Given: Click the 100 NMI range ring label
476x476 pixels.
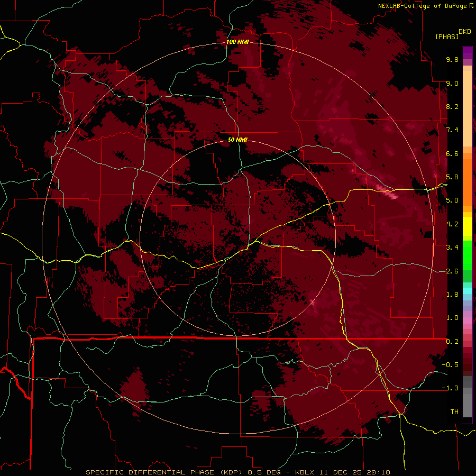Looking at the screenshot, I should coord(237,42).
